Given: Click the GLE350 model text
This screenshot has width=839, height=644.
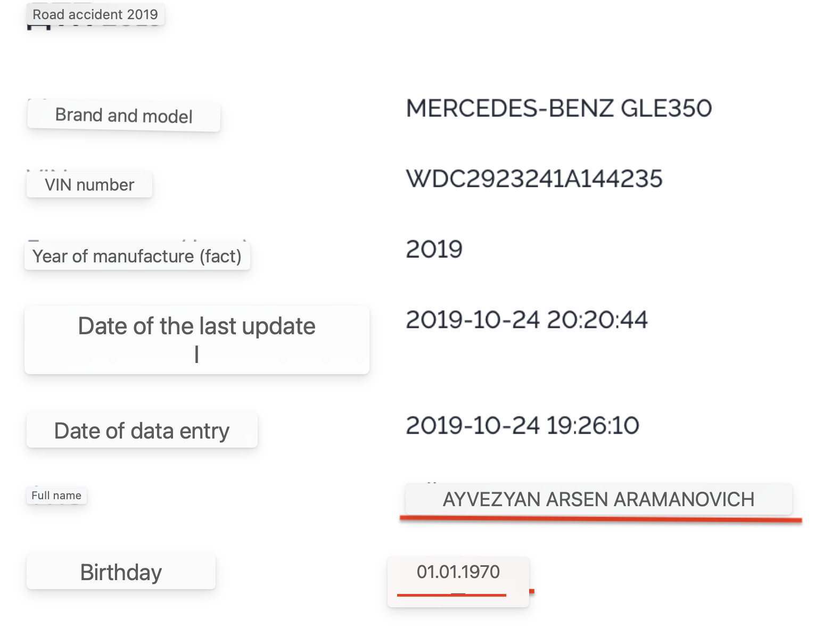Looking at the screenshot, I should (666, 109).
